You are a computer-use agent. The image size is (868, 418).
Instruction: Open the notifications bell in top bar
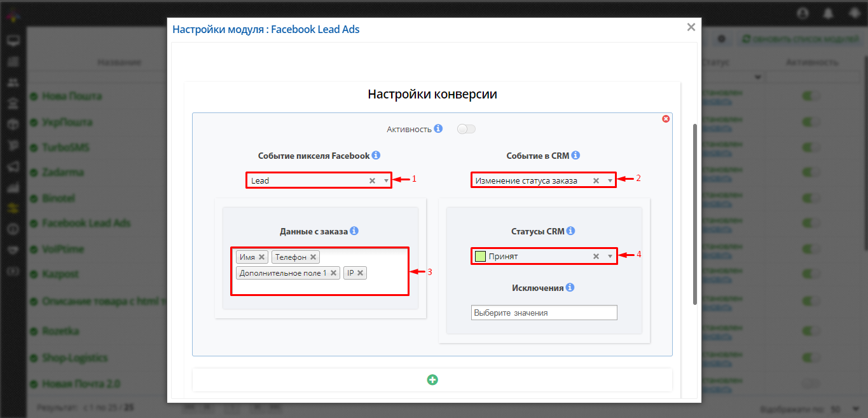pyautogui.click(x=829, y=13)
